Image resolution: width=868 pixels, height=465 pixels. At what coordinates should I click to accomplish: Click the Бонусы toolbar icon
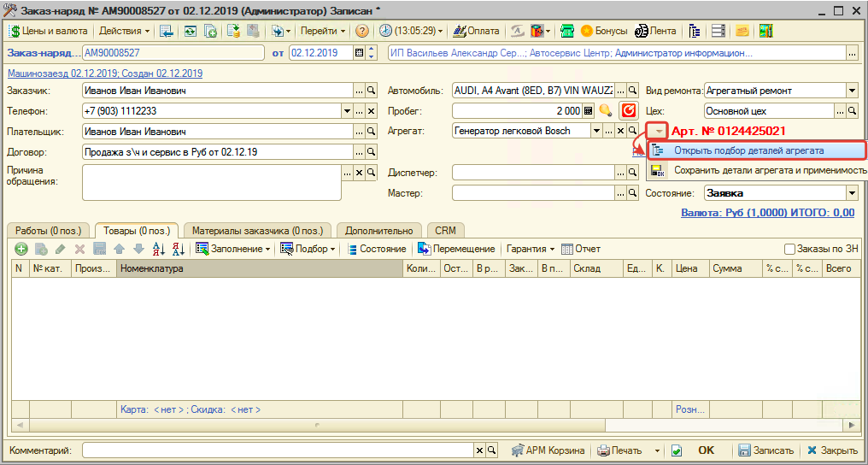coord(604,31)
